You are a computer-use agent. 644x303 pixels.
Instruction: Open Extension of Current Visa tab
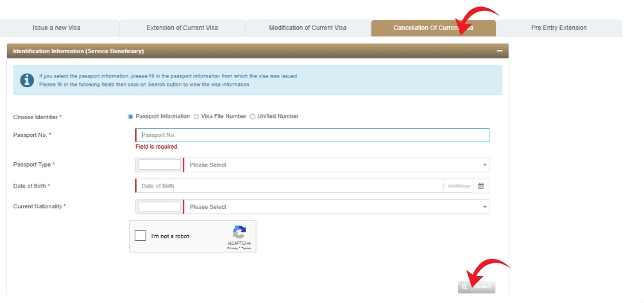[182, 28]
